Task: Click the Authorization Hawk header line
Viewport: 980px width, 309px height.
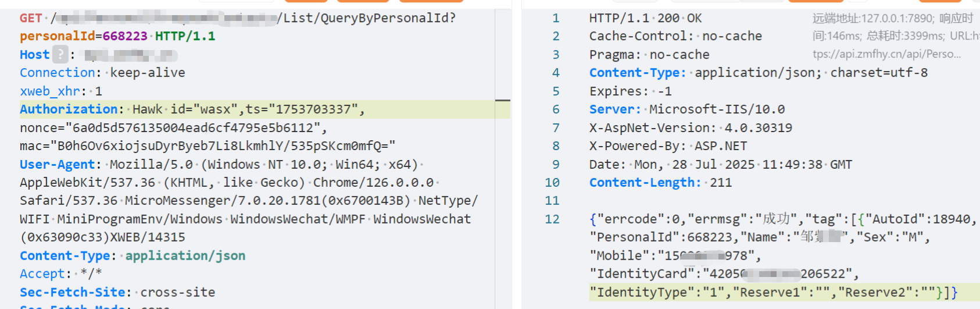Action: point(192,109)
